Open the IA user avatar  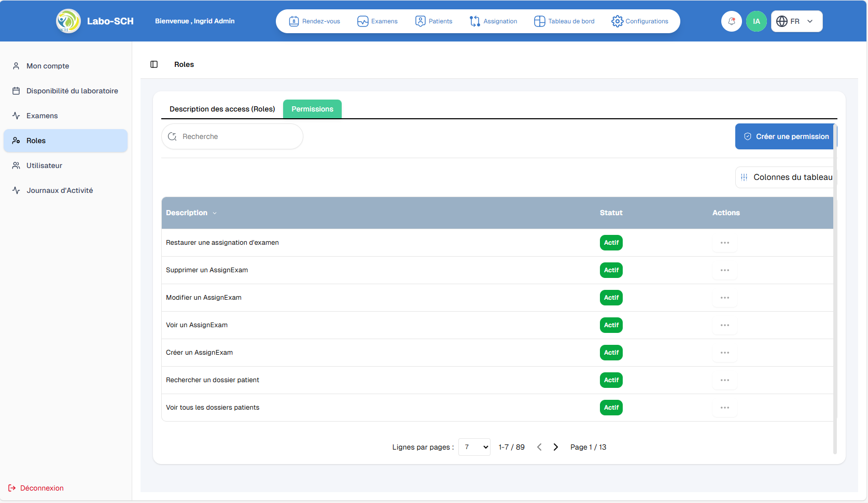756,21
